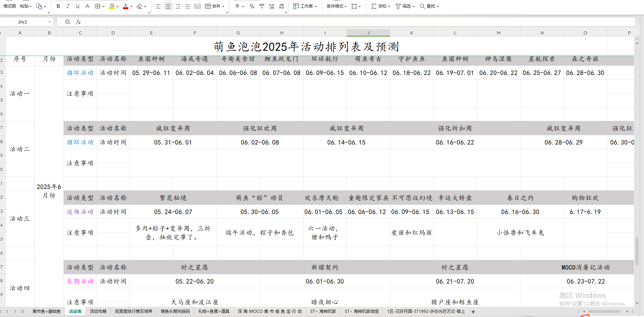
Task: Click 求和 sum button
Action: [x=380, y=6]
